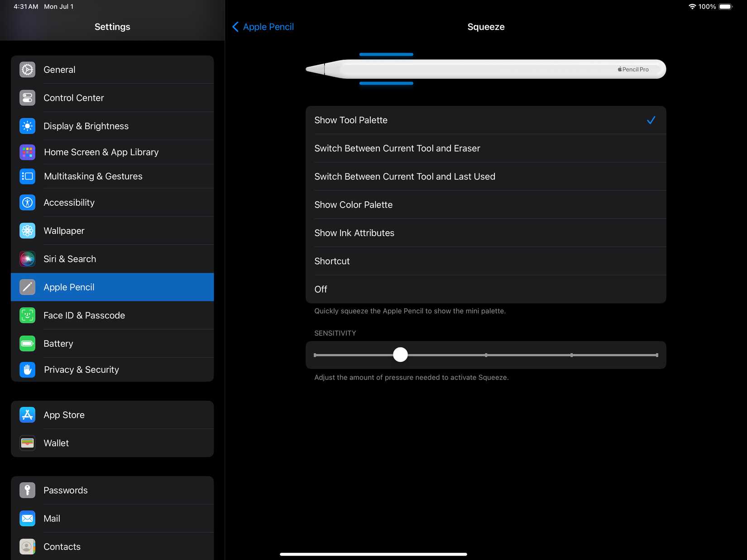Tap the 'Mon Jul 1' date text
The image size is (747, 560).
tap(59, 6)
